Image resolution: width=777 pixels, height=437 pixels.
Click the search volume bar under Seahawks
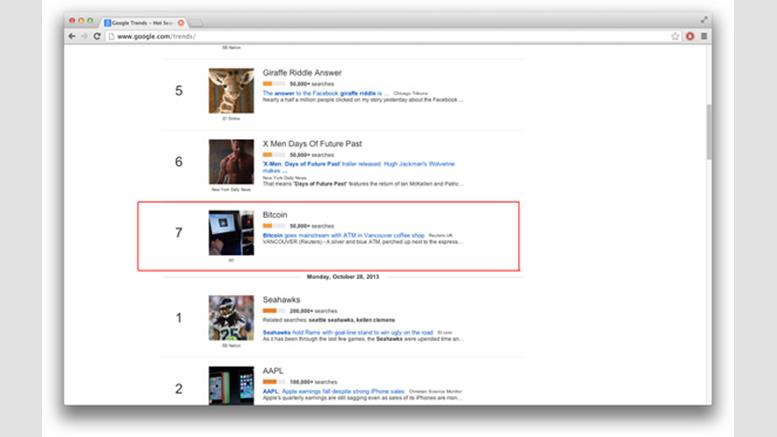tap(274, 311)
